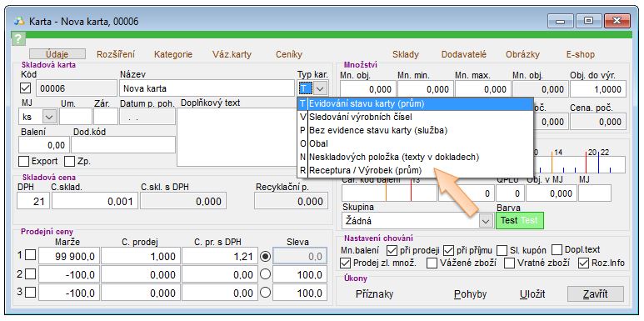644x321 pixels.
Task: Expand the Typ kar. dropdown arrow
Action: (x=321, y=88)
